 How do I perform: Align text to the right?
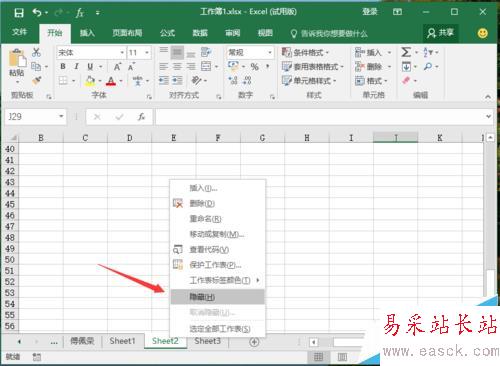pyautogui.click(x=191, y=66)
